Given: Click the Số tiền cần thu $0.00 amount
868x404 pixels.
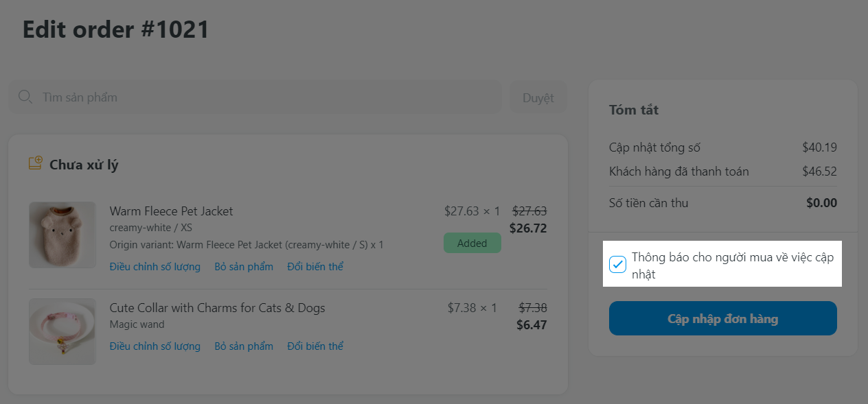Looking at the screenshot, I should pyautogui.click(x=821, y=203).
